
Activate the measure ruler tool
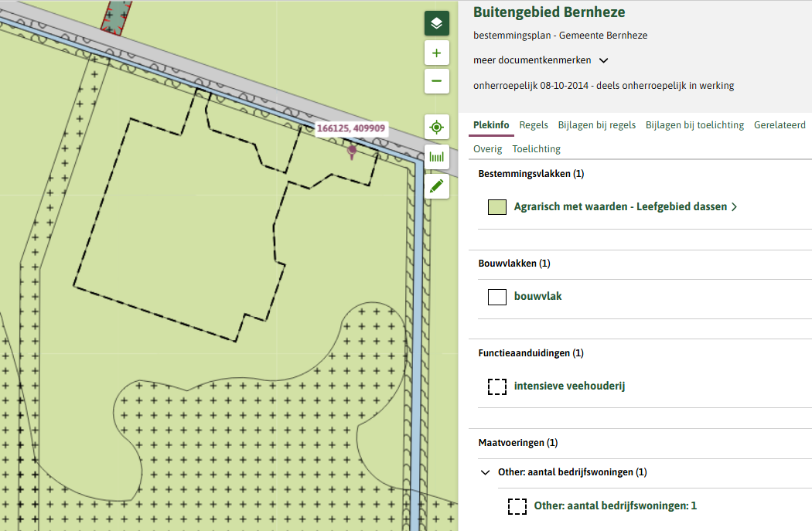tap(437, 157)
